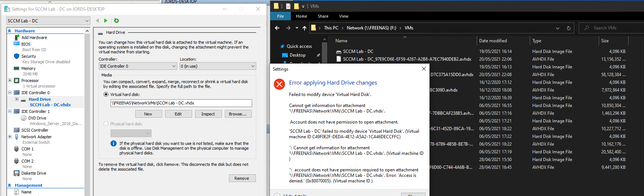Select the Security shield icon
This screenshot has width=644, height=196.
(x=17, y=56)
